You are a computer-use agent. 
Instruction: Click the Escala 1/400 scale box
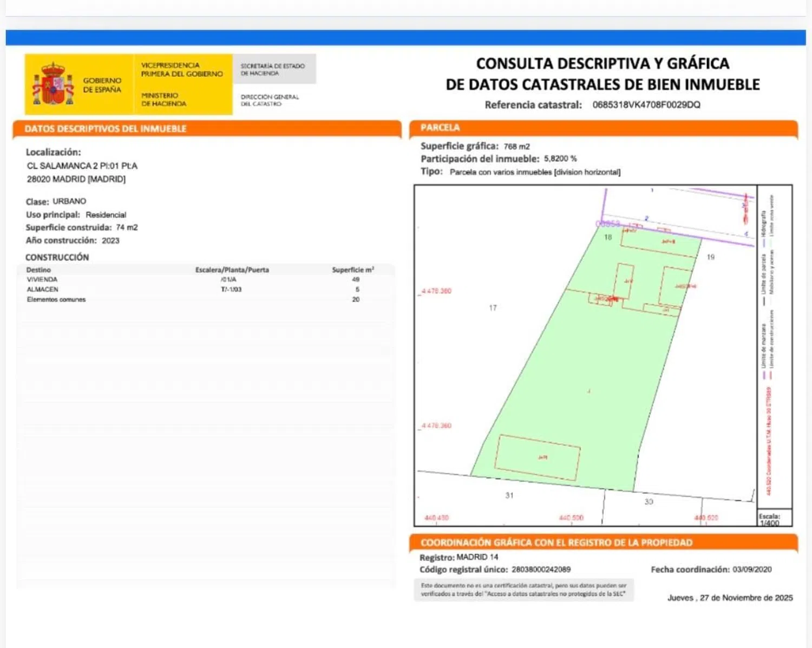coord(774,519)
